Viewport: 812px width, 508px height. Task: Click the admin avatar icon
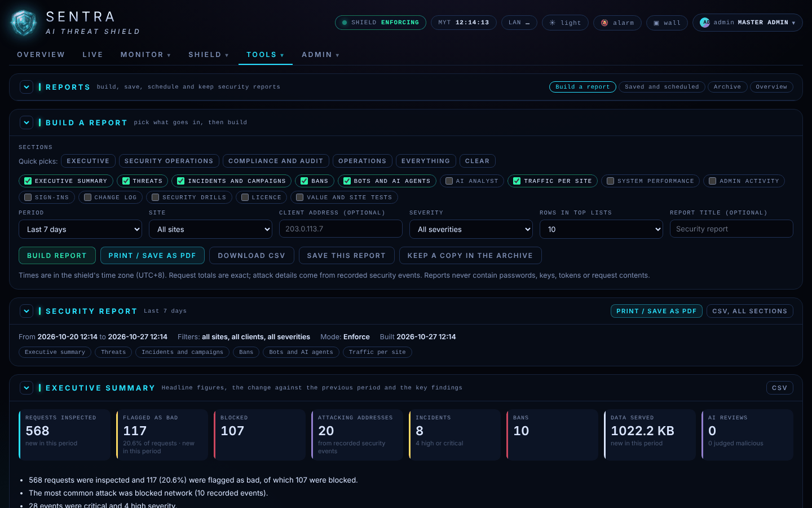tap(705, 23)
